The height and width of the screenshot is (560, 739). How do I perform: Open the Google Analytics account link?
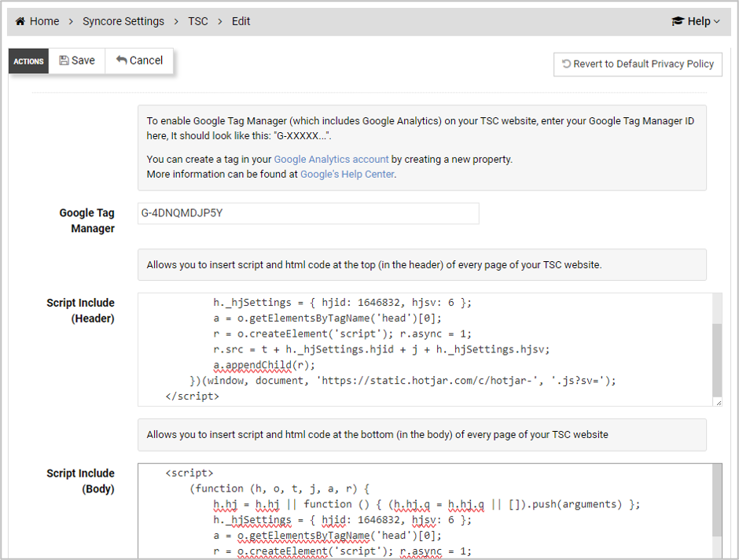(x=331, y=160)
